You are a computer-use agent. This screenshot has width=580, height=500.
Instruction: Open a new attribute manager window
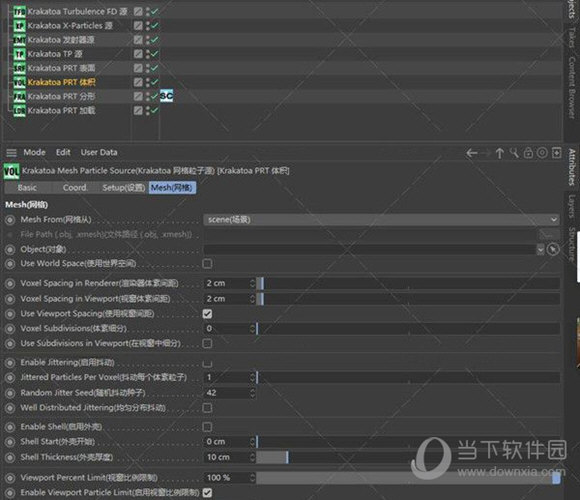(x=556, y=153)
